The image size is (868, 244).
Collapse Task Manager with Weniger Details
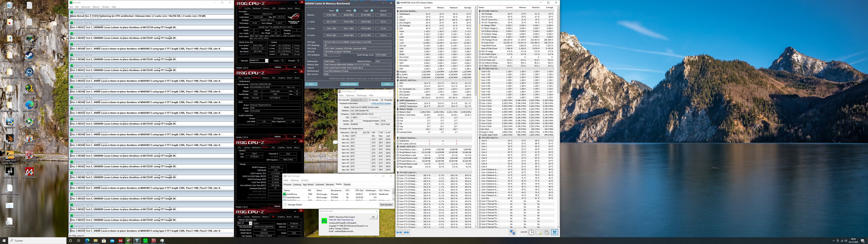pos(293,205)
